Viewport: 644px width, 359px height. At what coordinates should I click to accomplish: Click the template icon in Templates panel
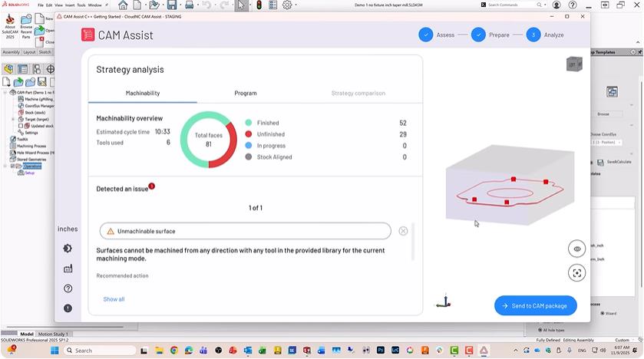[x=612, y=92]
